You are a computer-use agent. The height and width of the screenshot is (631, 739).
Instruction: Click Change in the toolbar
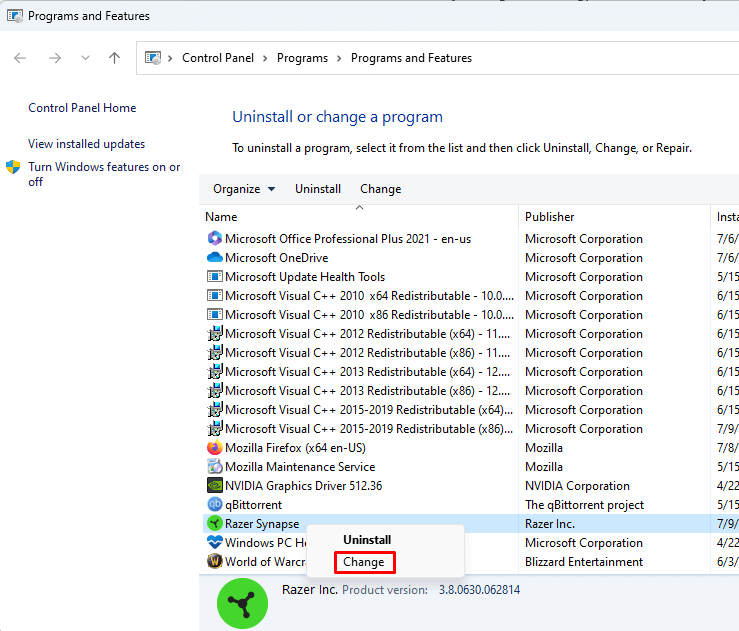[x=381, y=189]
